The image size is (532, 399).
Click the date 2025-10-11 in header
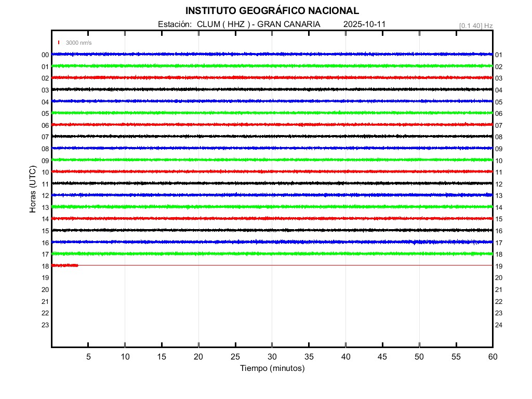(x=364, y=24)
